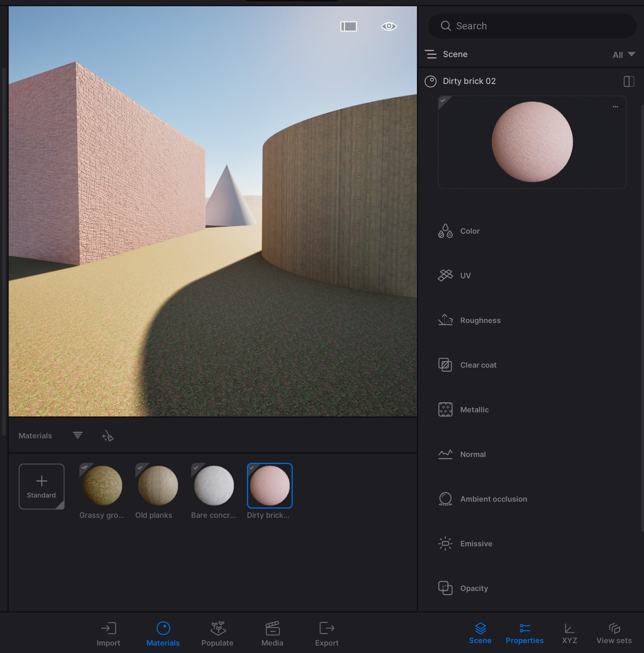Expand the Roughness property section

pyautogui.click(x=480, y=321)
